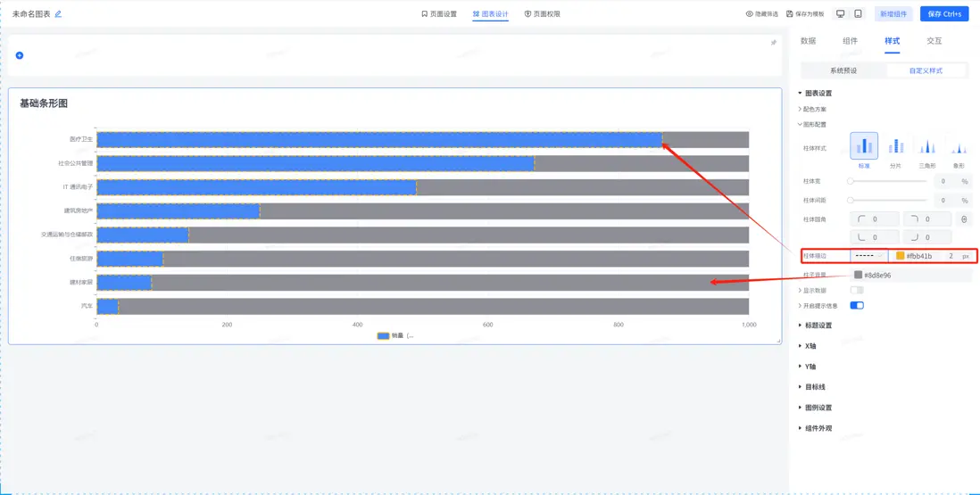
Task: Click the blue 社会公共管理 bar
Action: (316, 163)
